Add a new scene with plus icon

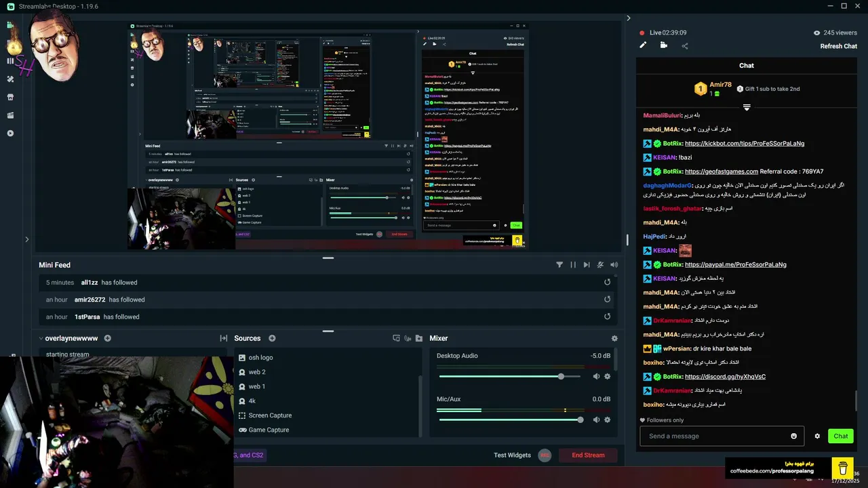click(107, 338)
